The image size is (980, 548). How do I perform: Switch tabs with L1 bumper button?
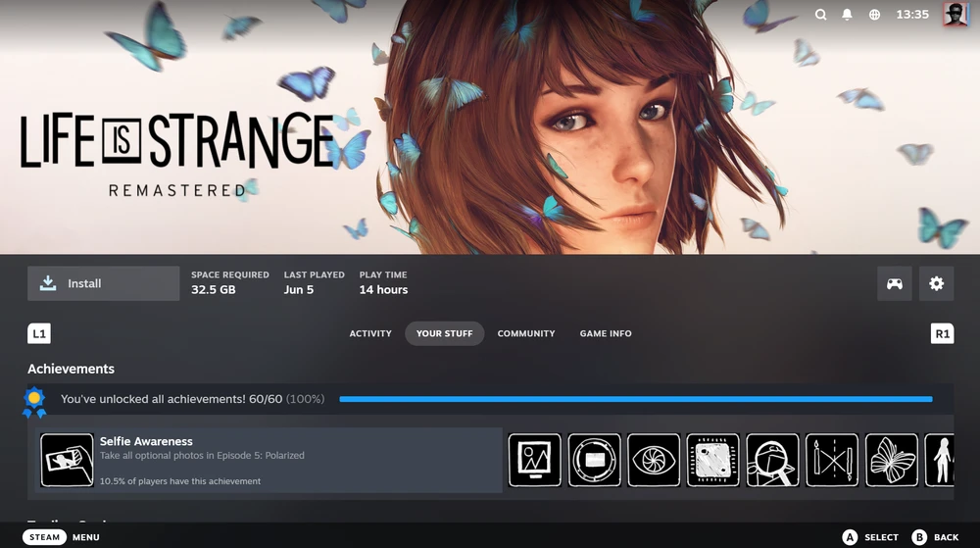(x=39, y=333)
